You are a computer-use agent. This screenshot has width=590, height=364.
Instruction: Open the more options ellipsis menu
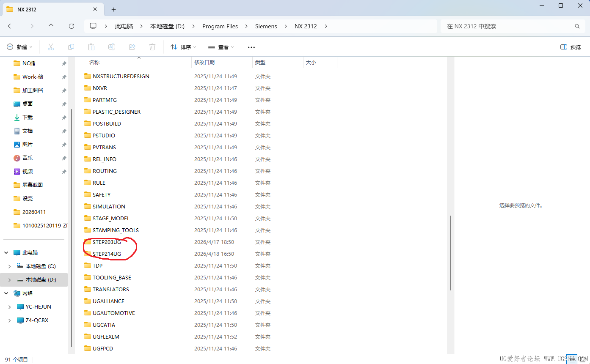tap(251, 47)
